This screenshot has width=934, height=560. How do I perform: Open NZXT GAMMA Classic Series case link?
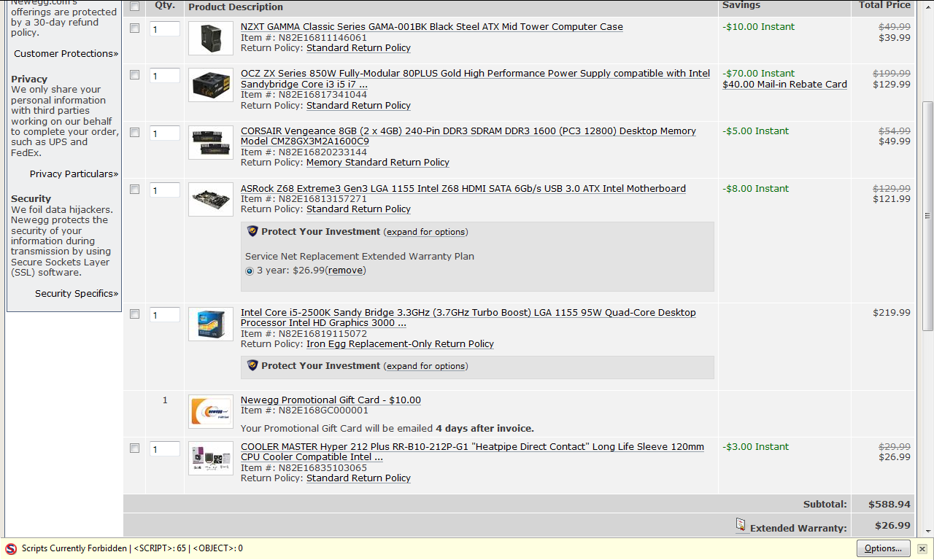click(432, 27)
